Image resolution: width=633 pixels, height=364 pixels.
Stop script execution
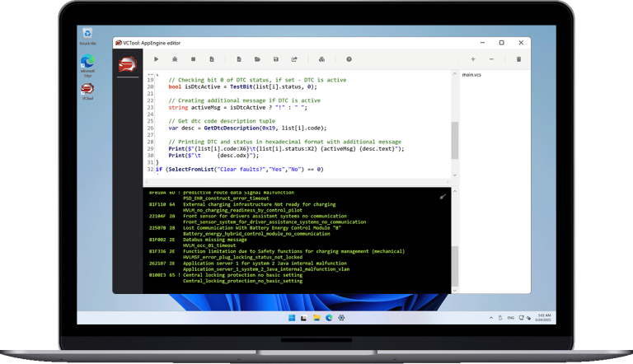(x=193, y=59)
